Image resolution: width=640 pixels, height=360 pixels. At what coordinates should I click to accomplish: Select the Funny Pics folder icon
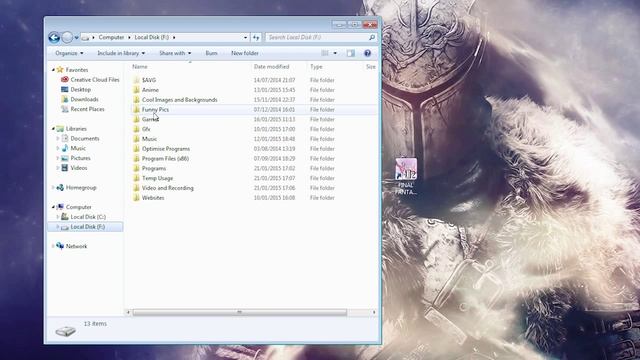point(136,109)
